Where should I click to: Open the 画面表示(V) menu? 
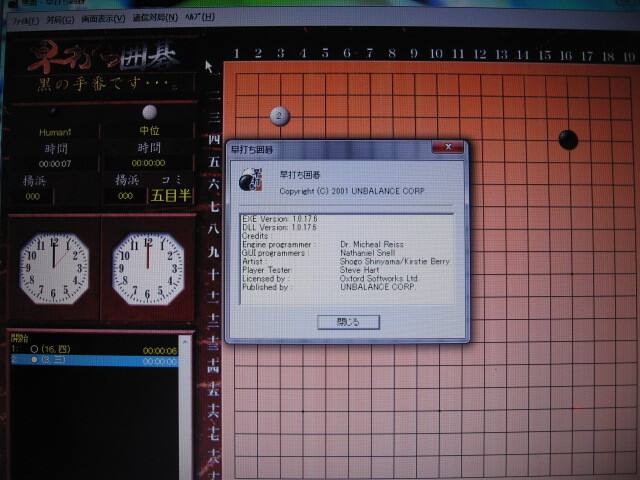103,19
